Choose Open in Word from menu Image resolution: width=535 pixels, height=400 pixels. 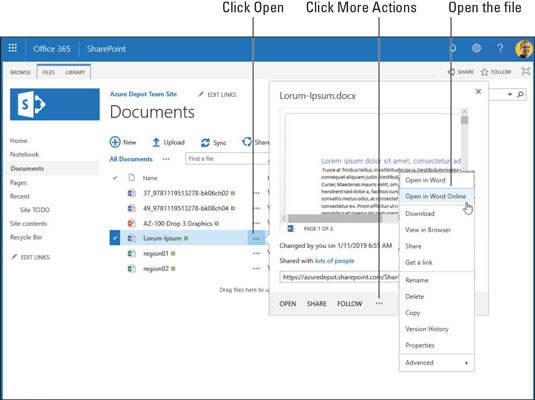(437, 180)
